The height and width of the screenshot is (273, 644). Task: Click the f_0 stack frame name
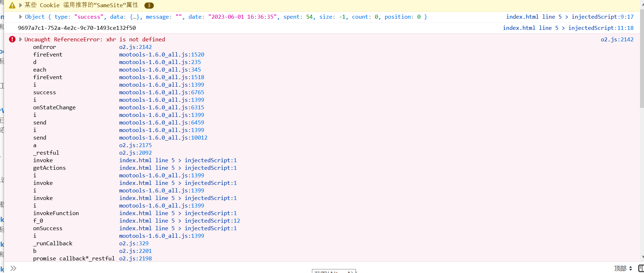tap(38, 221)
